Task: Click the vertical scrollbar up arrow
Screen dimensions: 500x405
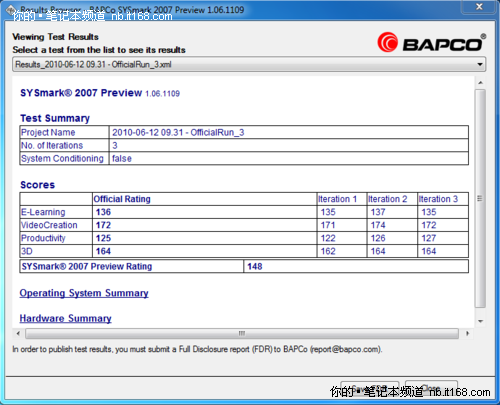Action: [x=480, y=82]
